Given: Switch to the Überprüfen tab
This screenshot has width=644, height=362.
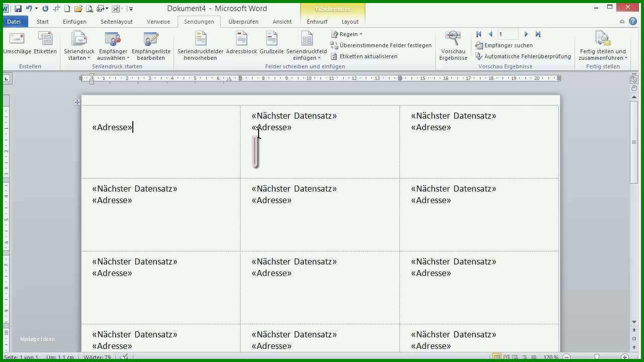Looking at the screenshot, I should pyautogui.click(x=244, y=22).
